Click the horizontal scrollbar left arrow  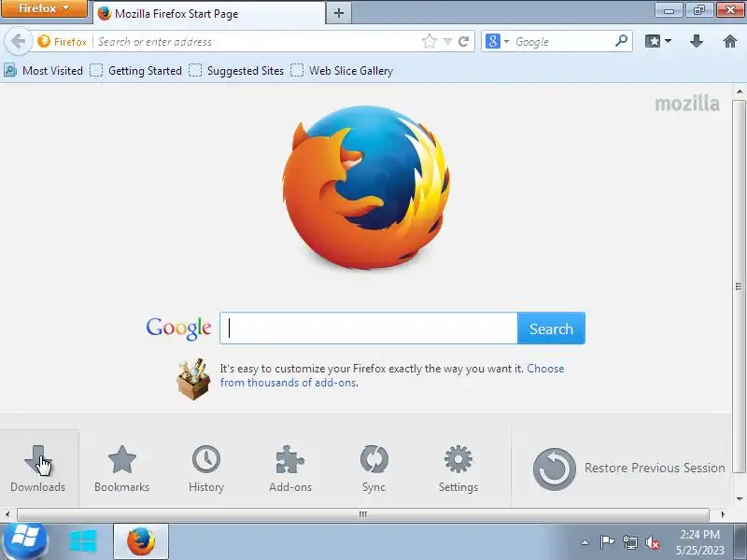click(7, 514)
